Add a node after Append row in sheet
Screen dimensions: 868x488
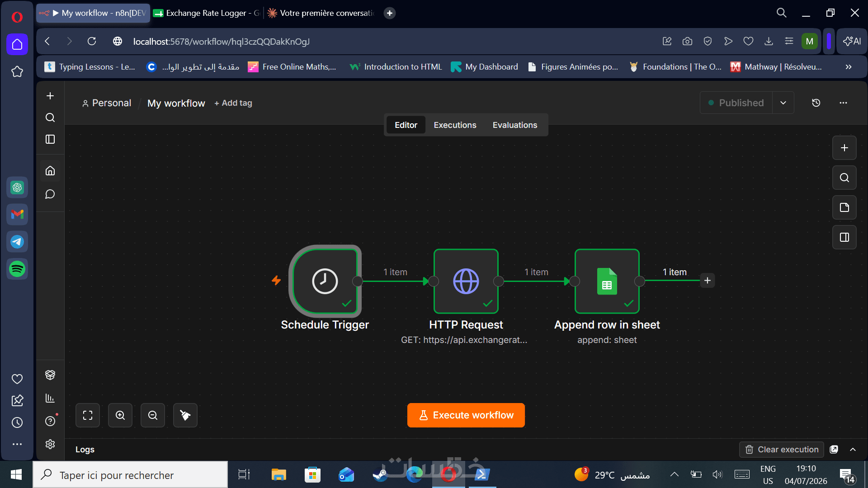pos(708,281)
